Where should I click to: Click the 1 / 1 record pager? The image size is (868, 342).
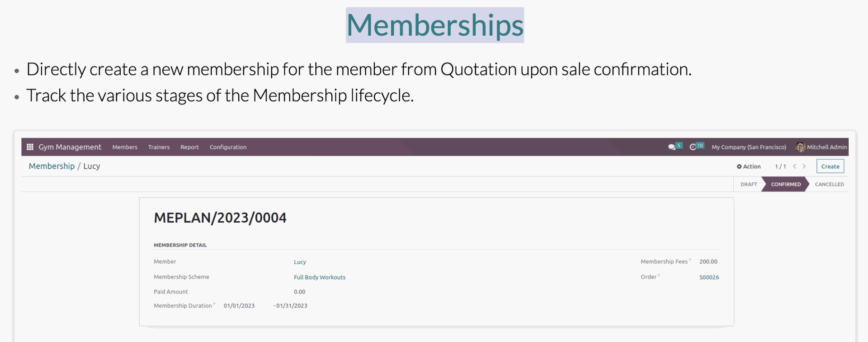[x=780, y=166]
